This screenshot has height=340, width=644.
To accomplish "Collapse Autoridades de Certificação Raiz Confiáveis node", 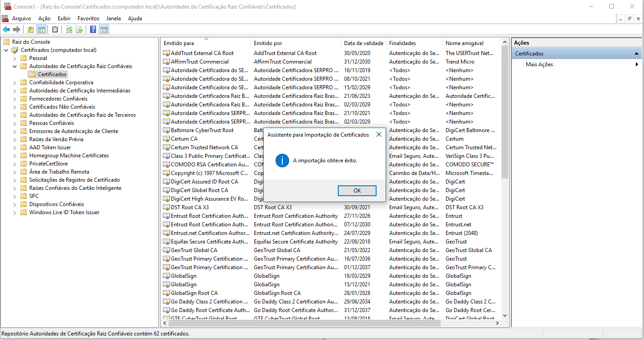I will (x=14, y=66).
